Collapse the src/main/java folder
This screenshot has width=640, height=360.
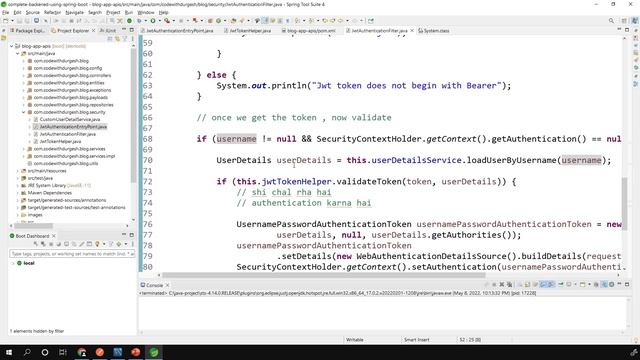coord(18,53)
